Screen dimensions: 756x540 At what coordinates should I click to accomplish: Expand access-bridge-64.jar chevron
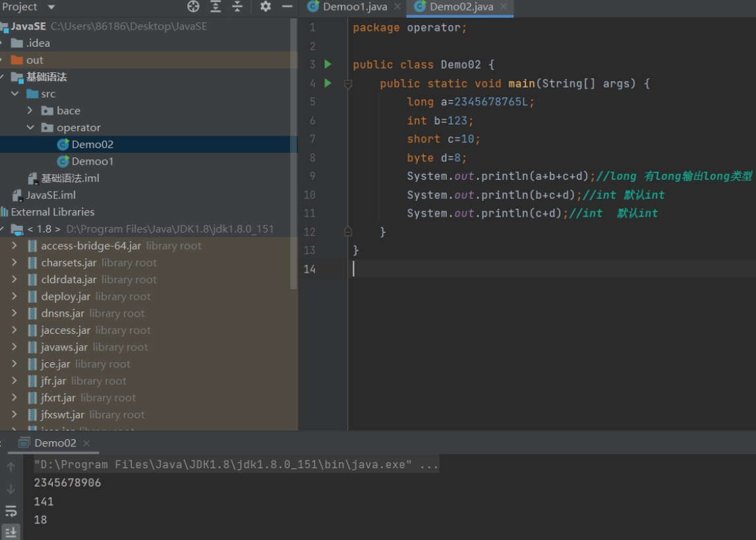tap(15, 246)
